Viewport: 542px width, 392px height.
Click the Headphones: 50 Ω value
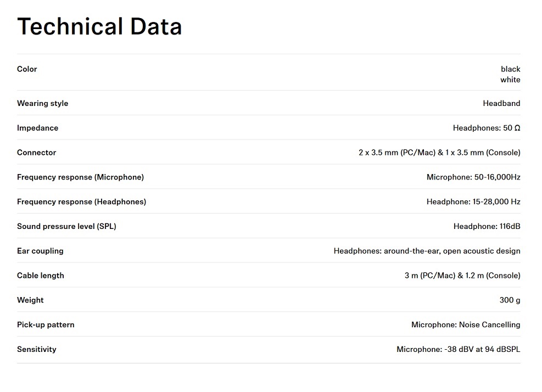[x=487, y=128]
